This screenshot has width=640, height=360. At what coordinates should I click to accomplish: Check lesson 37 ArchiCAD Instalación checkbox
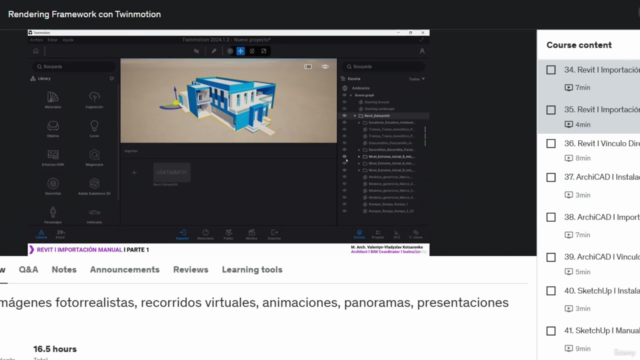[x=551, y=177]
